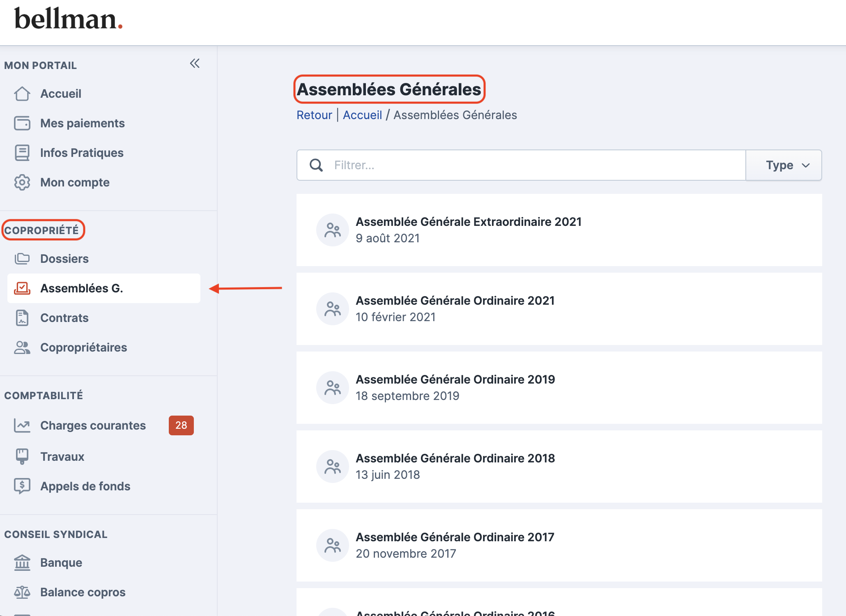The image size is (846, 616).
Task: Collapse the sidebar with double chevron
Action: click(x=195, y=64)
